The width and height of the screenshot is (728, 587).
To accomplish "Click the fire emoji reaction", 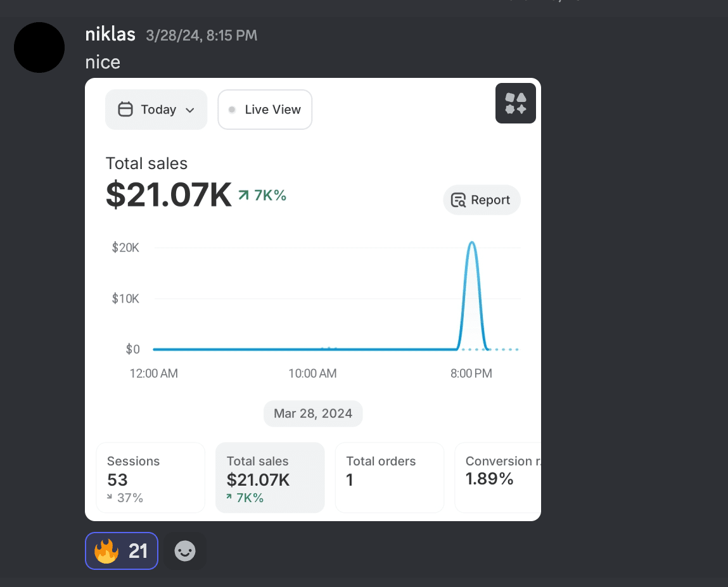I will (106, 551).
